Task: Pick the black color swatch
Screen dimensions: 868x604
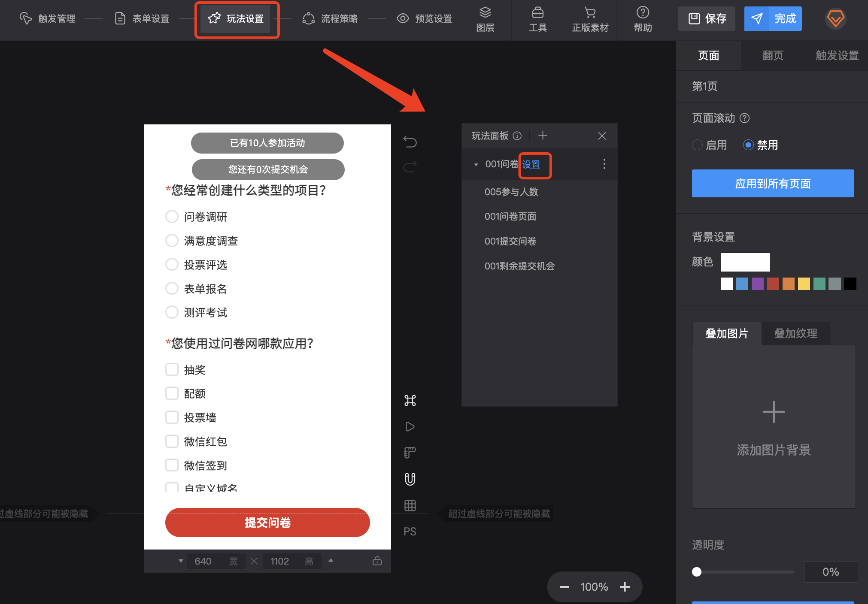Action: 850,284
